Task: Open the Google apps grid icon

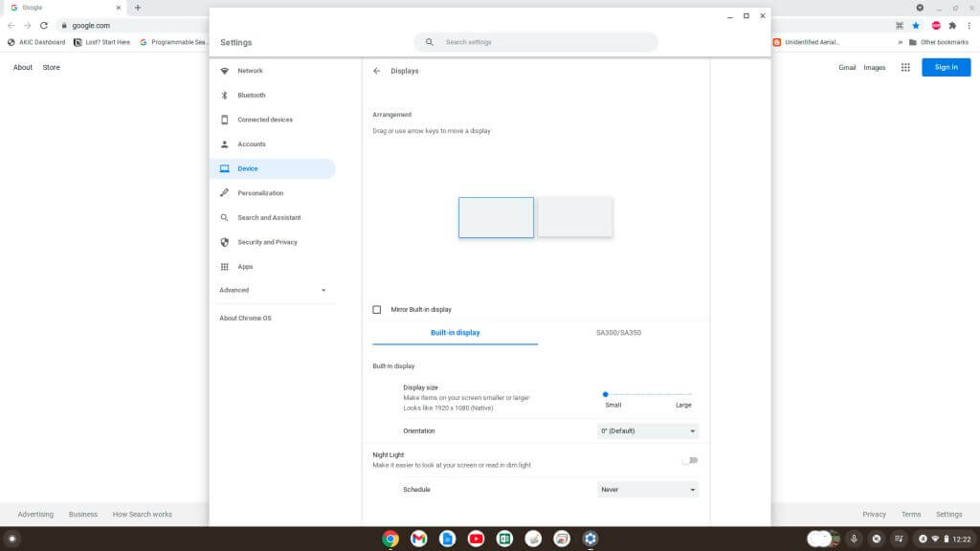Action: tap(905, 67)
